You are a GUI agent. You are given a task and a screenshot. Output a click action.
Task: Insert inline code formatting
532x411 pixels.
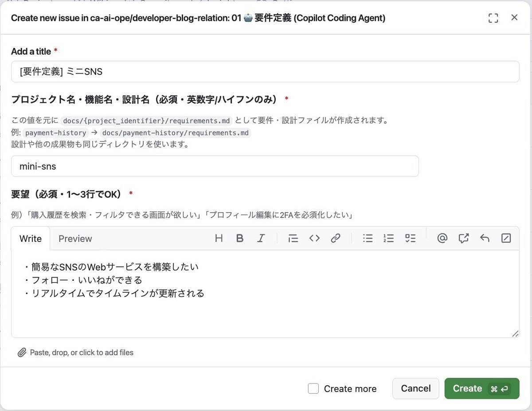coord(314,238)
